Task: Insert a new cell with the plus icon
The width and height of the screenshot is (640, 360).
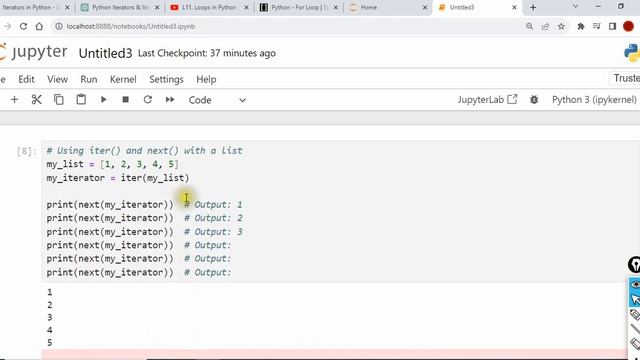Action: pyautogui.click(x=14, y=100)
